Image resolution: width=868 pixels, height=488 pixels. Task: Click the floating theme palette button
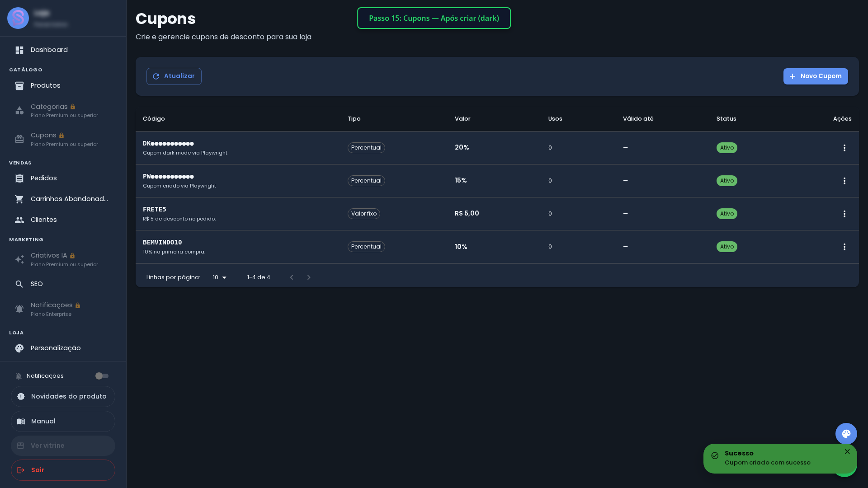846,434
